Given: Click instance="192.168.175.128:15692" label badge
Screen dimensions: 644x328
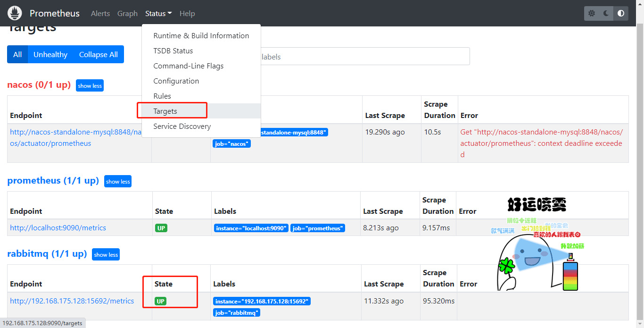Looking at the screenshot, I should (x=262, y=301).
